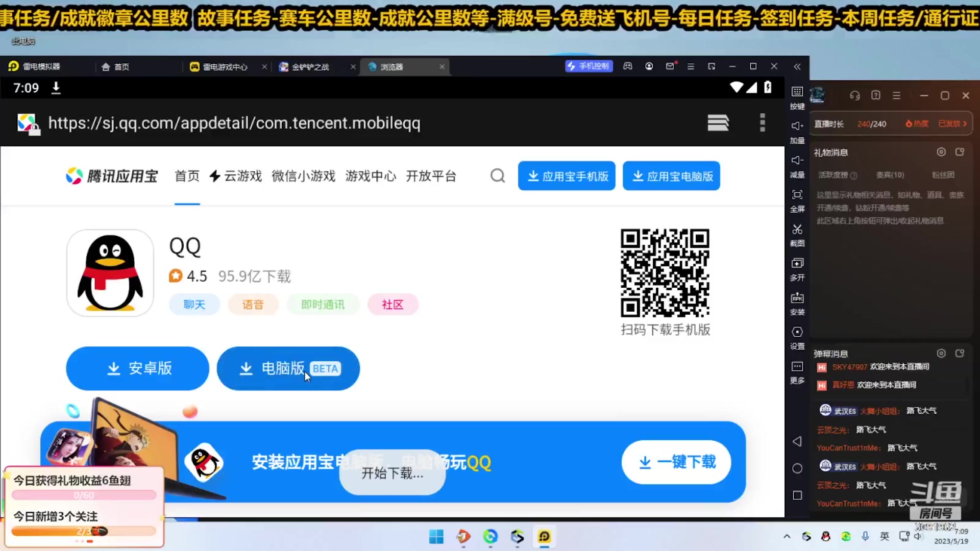980x551 pixels.
Task: Click the QQ penguin app icon
Action: point(110,273)
